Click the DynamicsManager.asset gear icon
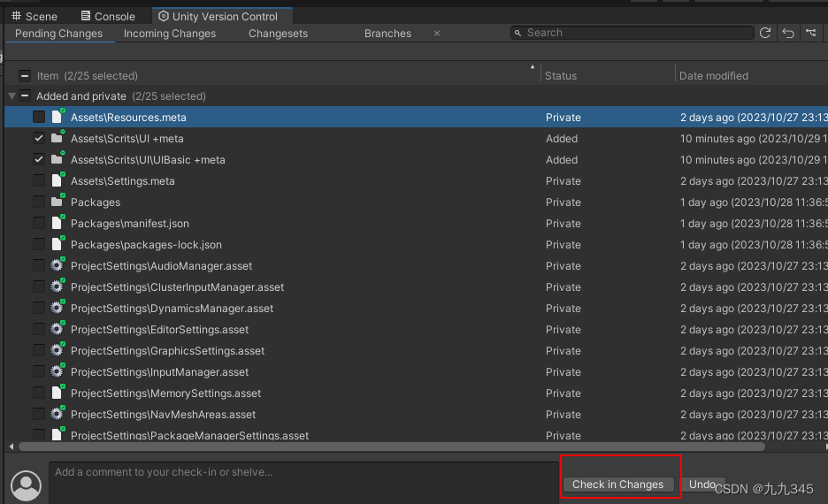Viewport: 828px width, 504px height. coord(57,308)
